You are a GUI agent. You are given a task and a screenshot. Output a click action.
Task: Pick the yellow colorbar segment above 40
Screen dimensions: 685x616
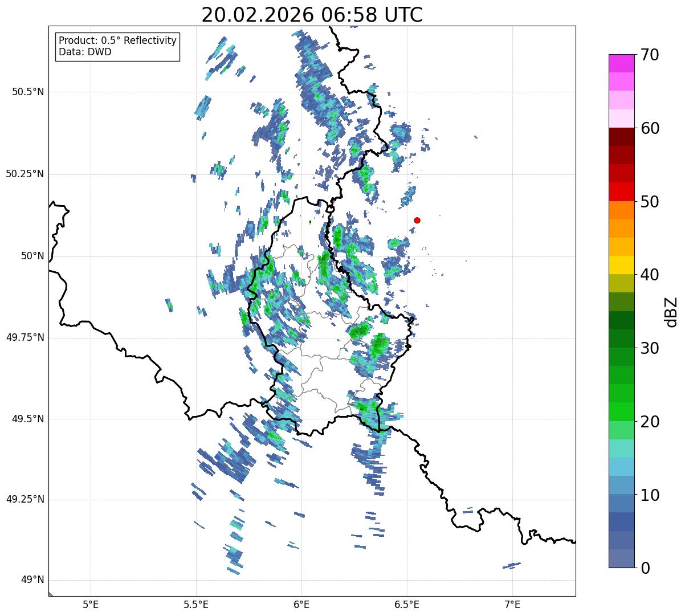click(x=621, y=265)
